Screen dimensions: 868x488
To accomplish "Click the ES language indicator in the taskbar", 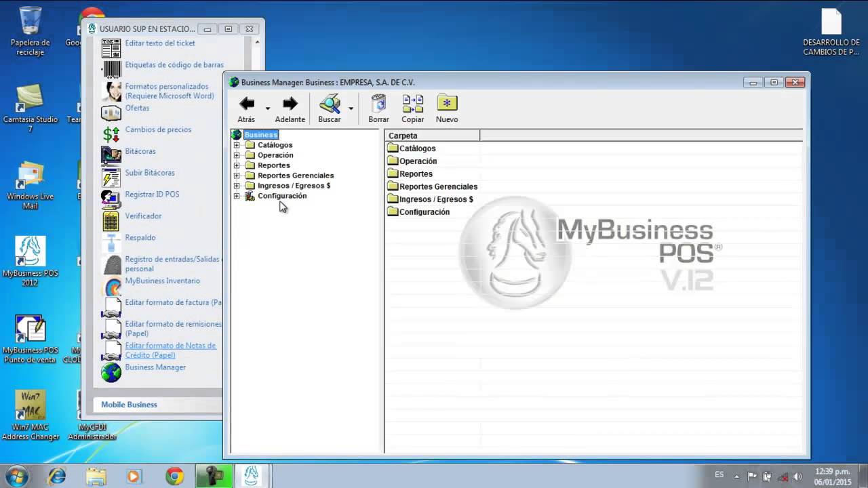I will coord(719,475).
